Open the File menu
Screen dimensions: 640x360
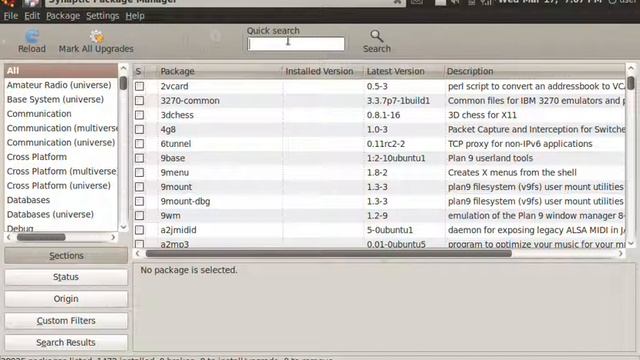[11, 16]
